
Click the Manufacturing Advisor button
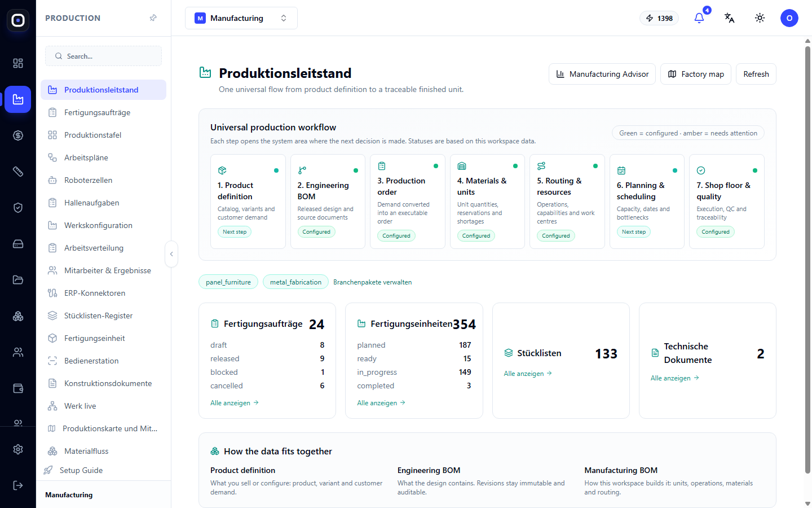(602, 74)
